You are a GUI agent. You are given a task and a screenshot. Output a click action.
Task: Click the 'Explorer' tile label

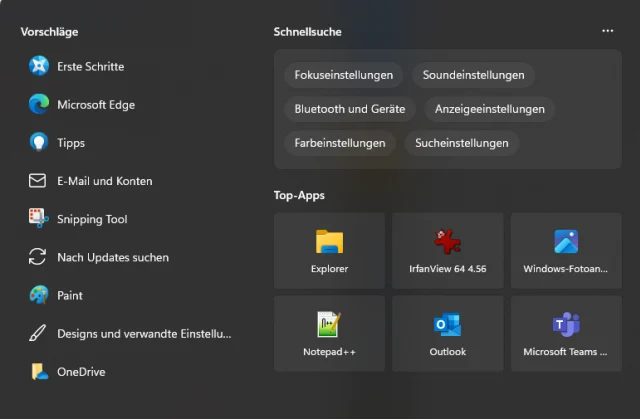[329, 269]
